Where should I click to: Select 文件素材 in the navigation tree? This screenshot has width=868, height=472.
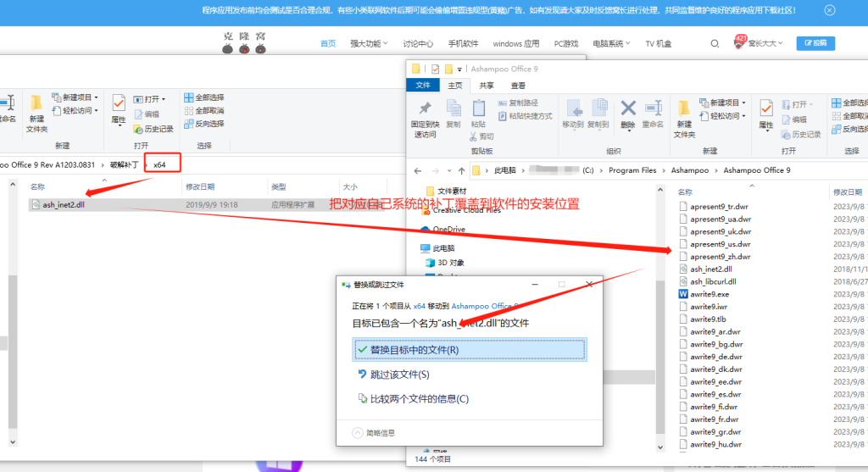[446, 191]
